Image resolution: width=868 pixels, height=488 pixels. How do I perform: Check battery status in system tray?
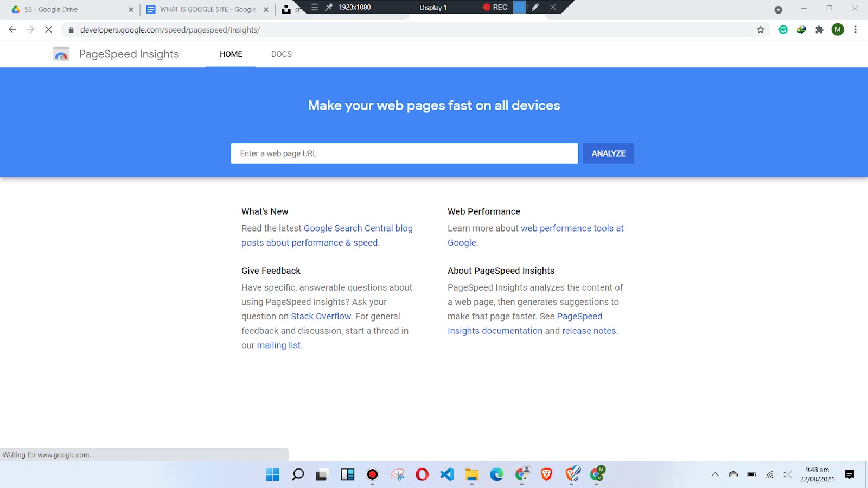click(751, 474)
